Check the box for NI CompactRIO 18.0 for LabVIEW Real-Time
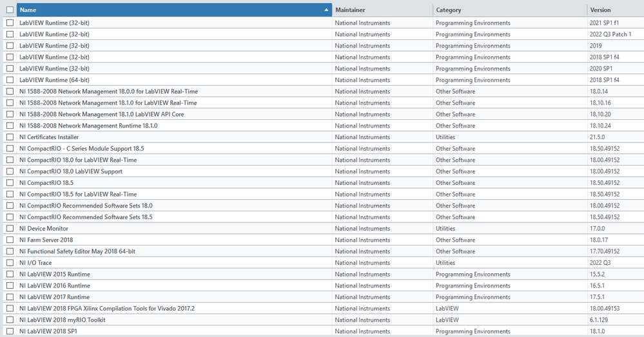This screenshot has width=644, height=337. pos(10,160)
